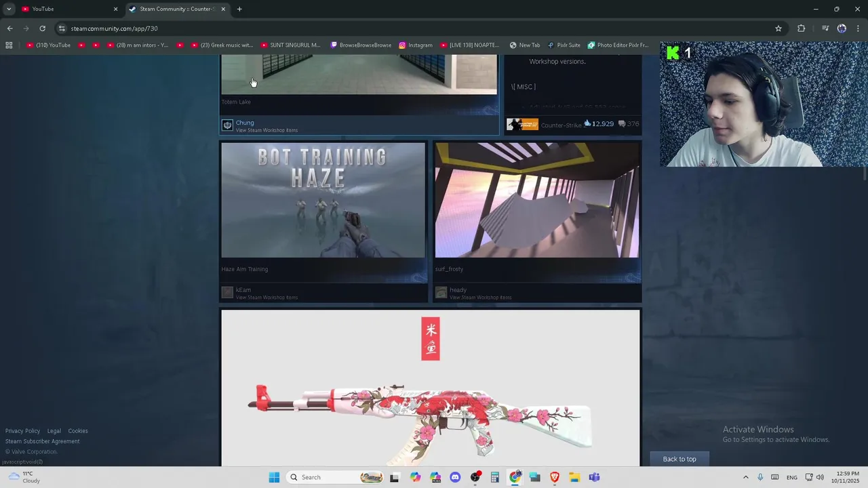
Task: Open the 376 comments icon
Action: (x=629, y=124)
